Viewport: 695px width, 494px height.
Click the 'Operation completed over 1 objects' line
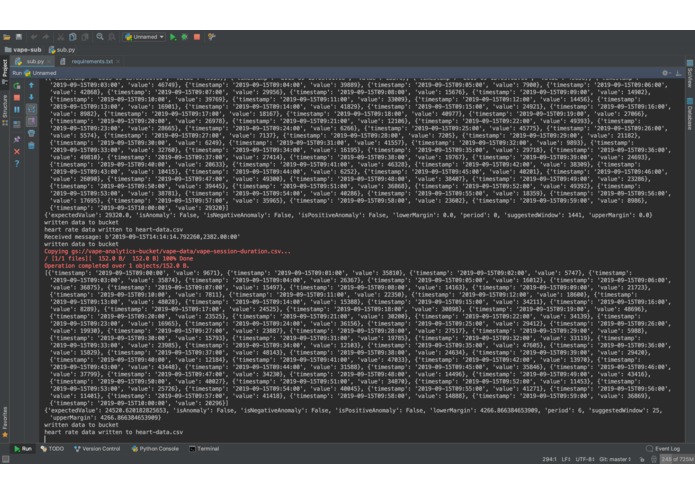pyautogui.click(x=116, y=266)
